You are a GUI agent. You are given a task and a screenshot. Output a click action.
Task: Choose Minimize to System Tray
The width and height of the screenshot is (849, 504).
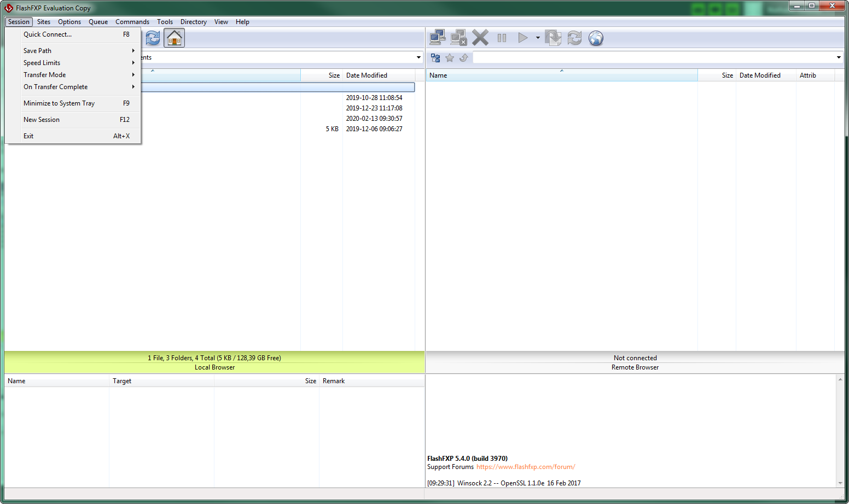(x=73, y=103)
